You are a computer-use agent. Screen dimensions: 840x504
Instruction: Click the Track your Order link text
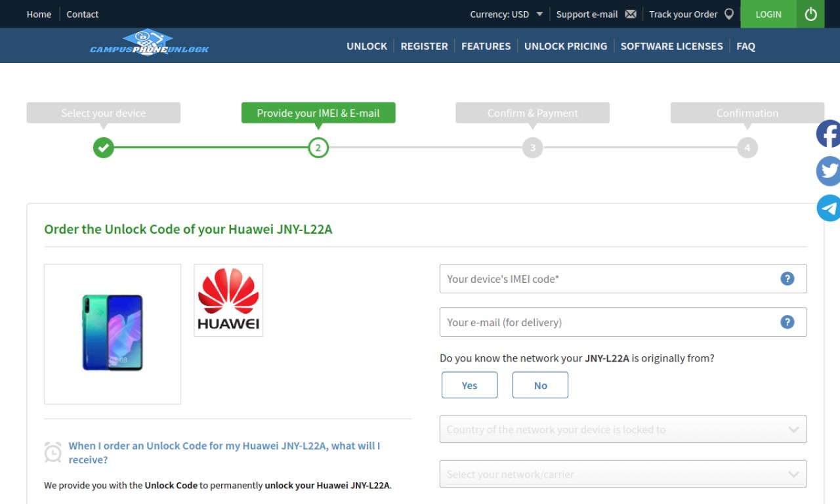coord(683,14)
